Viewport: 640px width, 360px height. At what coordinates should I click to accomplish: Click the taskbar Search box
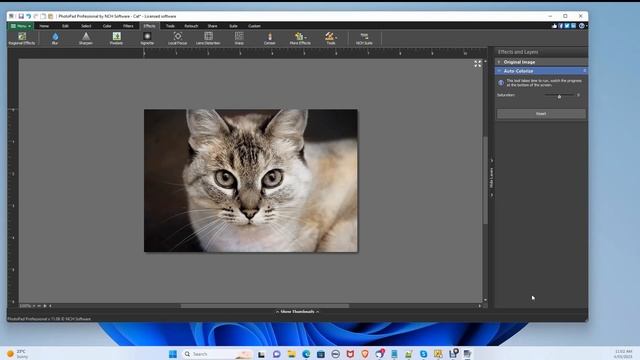point(217,354)
